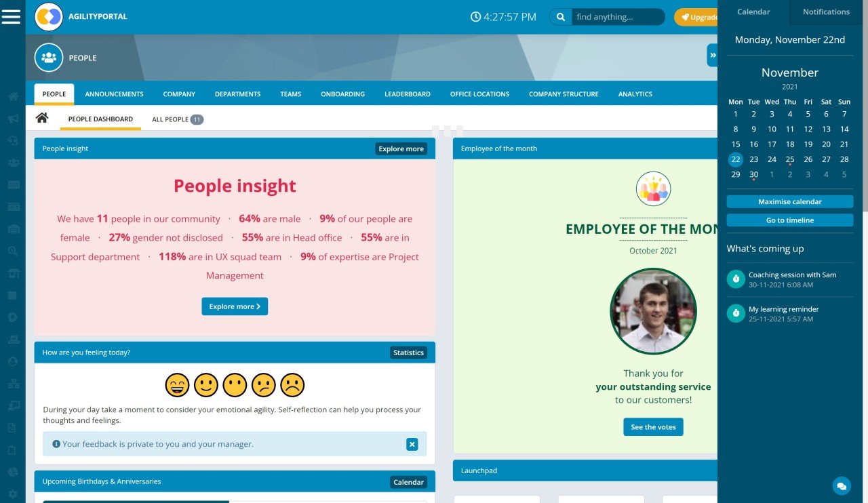Switch to the Notifications tab
Screen dimensions: 868x503
[x=825, y=12]
